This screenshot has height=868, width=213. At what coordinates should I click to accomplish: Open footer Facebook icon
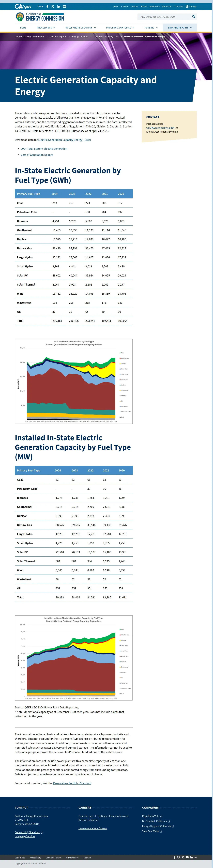(x=175, y=857)
